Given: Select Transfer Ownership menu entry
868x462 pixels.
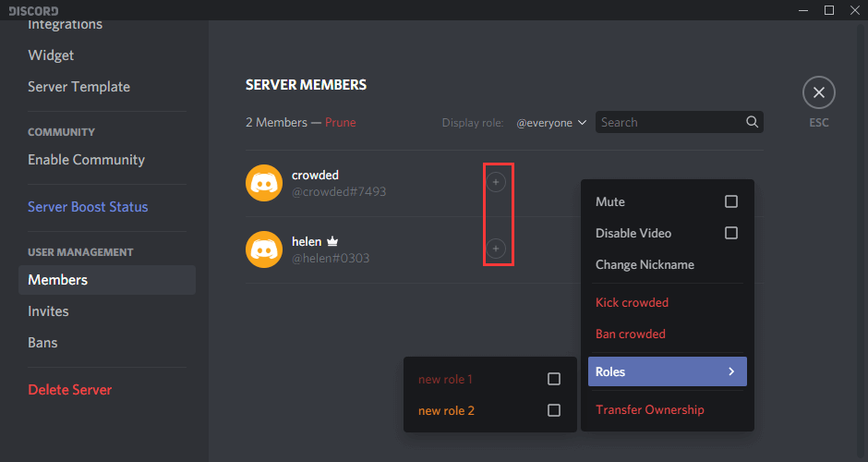Looking at the screenshot, I should click(x=649, y=410).
